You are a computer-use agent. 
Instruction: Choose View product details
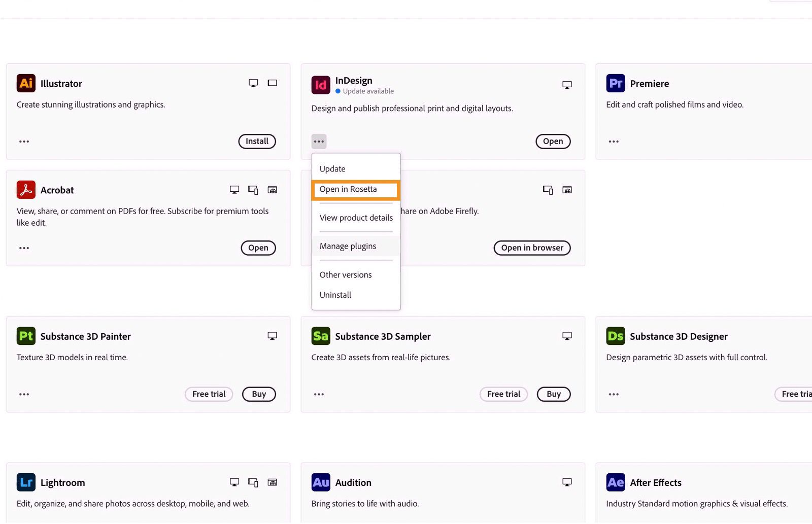pos(356,218)
